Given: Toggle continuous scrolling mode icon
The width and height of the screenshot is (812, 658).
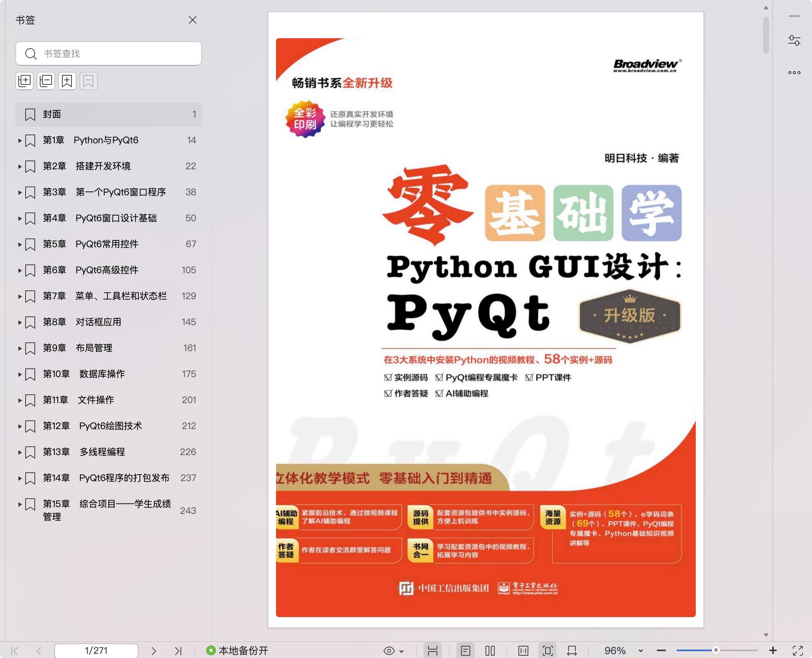Looking at the screenshot, I should [433, 651].
